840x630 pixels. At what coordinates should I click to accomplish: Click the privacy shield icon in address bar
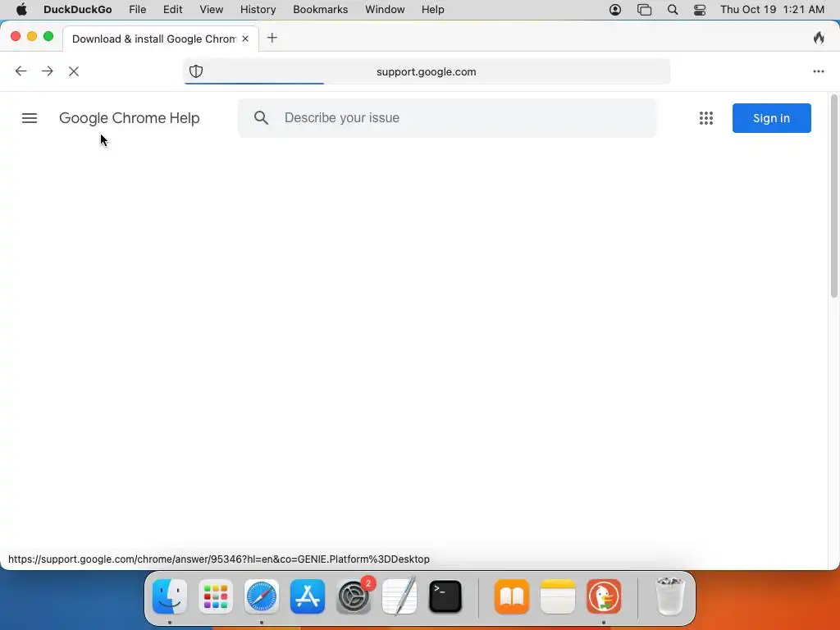[x=196, y=71]
